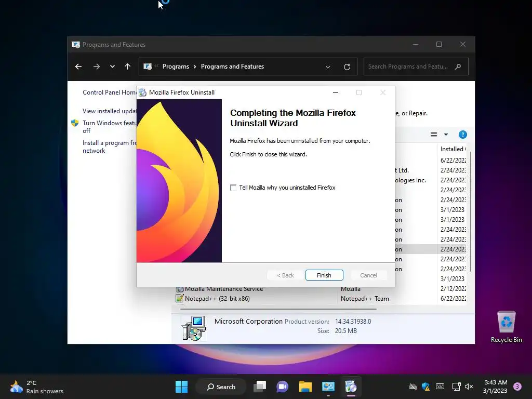The width and height of the screenshot is (532, 399).
Task: Open Programs and Features help icon
Action: click(463, 135)
